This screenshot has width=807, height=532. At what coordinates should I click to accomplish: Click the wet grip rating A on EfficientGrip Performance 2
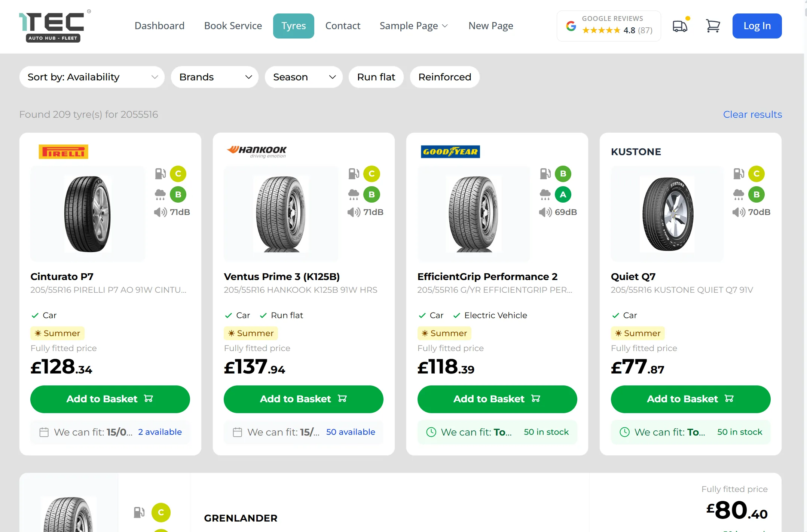[x=563, y=194]
